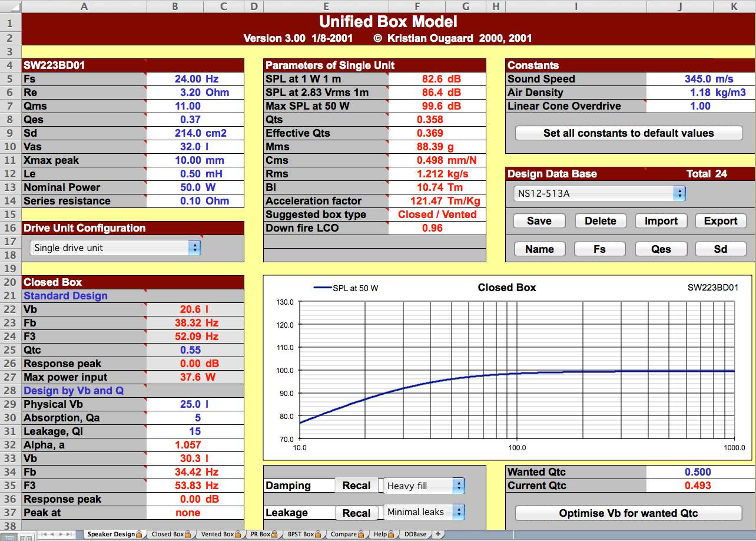756x541 pixels.
Task: Open the Leakage dropdown
Action: pos(425,512)
